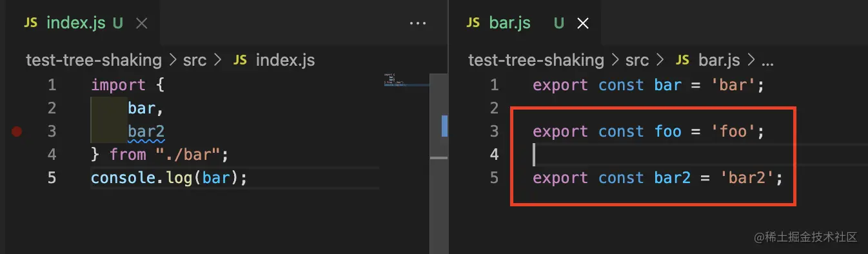
Task: Open src breadcrumb in bar.js pane
Action: click(x=637, y=60)
